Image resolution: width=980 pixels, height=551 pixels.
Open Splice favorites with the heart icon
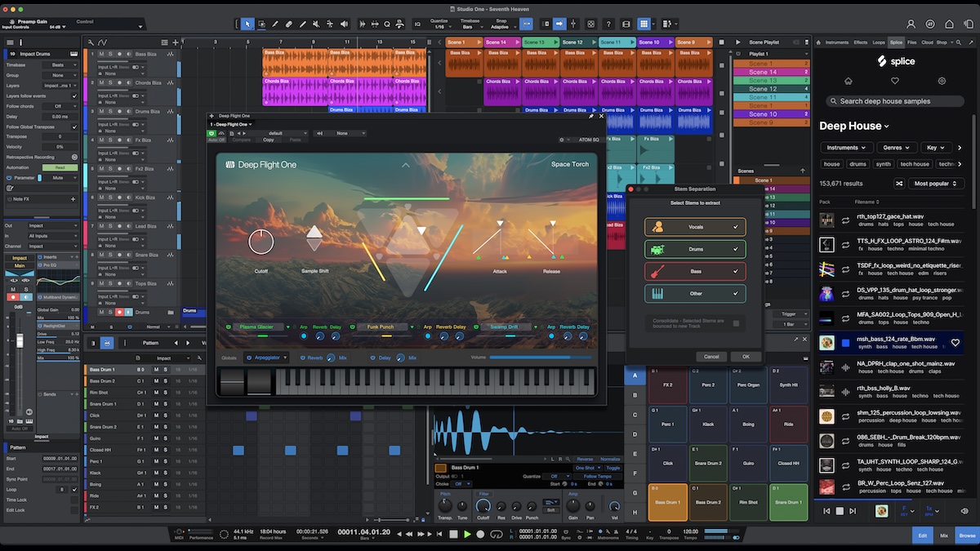[x=895, y=81]
